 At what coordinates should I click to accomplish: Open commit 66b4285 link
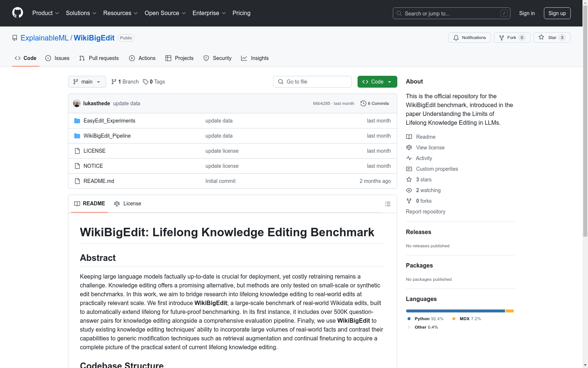[x=322, y=103]
